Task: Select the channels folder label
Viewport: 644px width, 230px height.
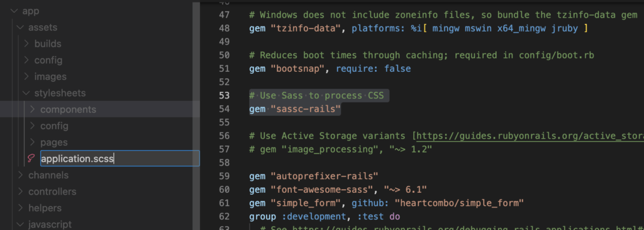Action: pyautogui.click(x=48, y=175)
